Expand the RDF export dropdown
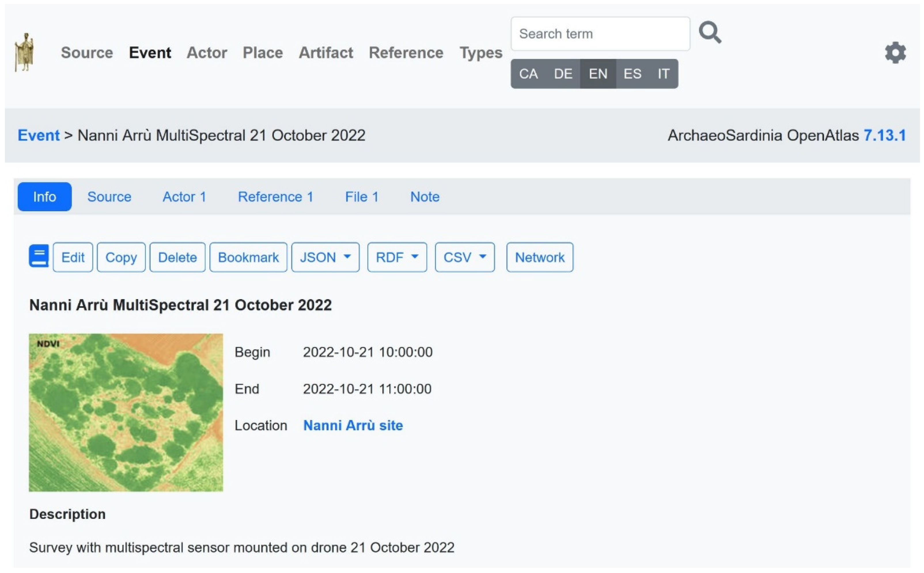The height and width of the screenshot is (573, 924). point(397,257)
